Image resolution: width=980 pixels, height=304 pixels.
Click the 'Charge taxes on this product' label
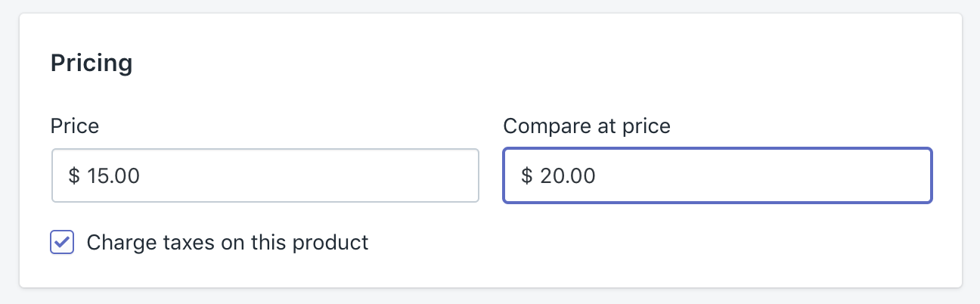(x=228, y=243)
